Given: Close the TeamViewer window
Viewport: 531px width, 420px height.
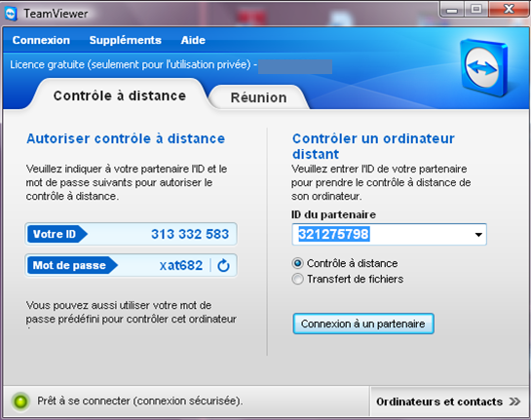Looking at the screenshot, I should [x=509, y=9].
